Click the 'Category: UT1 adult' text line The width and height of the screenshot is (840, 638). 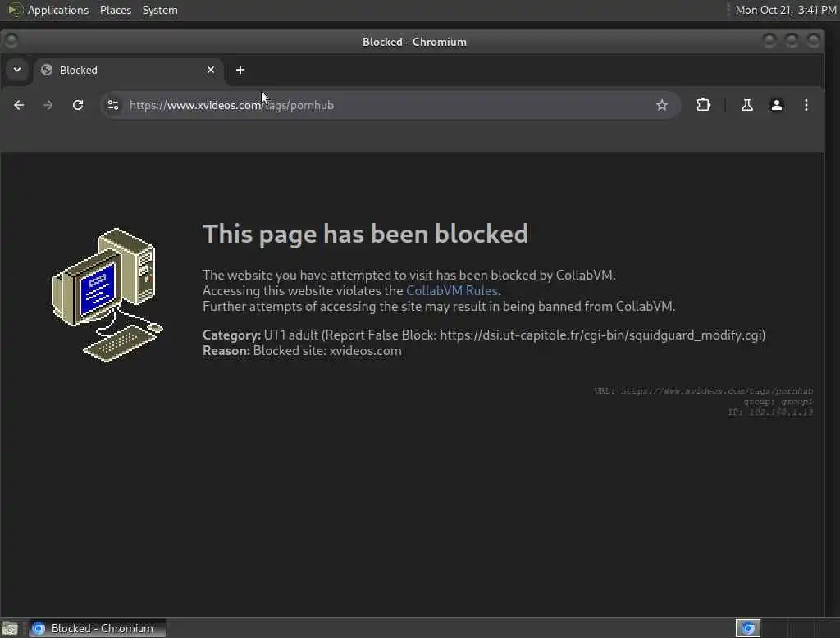(x=484, y=335)
